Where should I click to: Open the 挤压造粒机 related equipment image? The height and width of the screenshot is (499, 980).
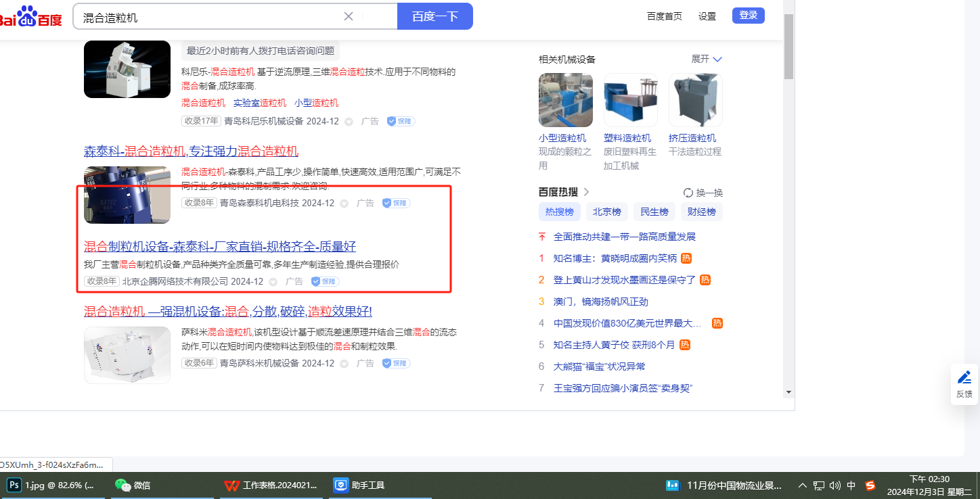696,100
